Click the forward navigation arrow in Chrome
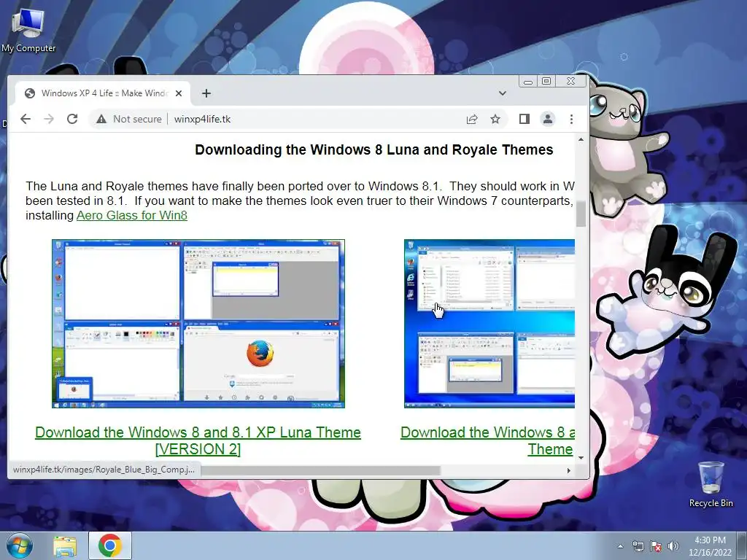Image resolution: width=747 pixels, height=560 pixels. (x=49, y=119)
